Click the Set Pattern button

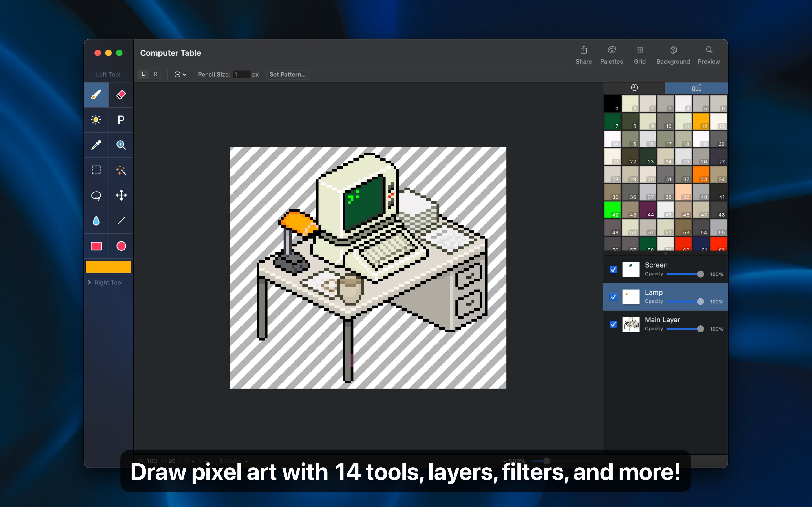click(288, 75)
